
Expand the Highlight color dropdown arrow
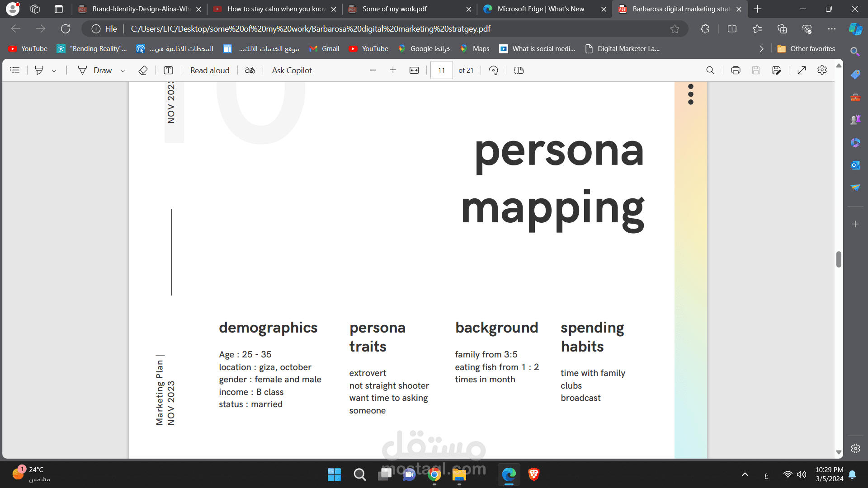(x=54, y=70)
